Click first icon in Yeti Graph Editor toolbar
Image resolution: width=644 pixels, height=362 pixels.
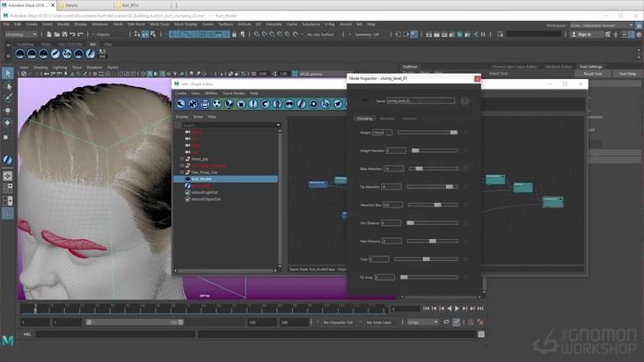180,104
